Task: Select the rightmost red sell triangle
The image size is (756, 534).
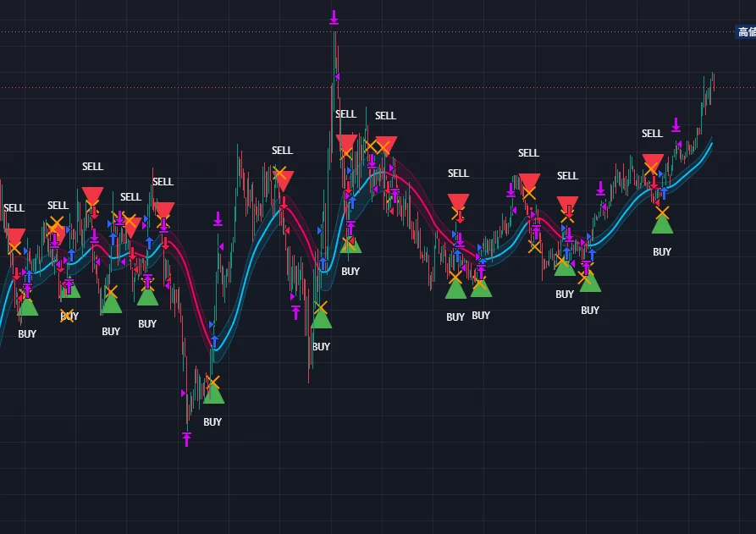Action: [653, 162]
